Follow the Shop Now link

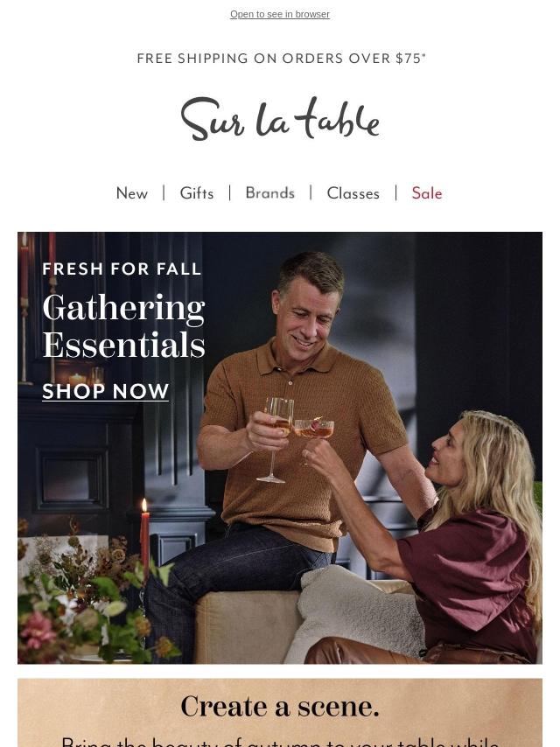105,392
